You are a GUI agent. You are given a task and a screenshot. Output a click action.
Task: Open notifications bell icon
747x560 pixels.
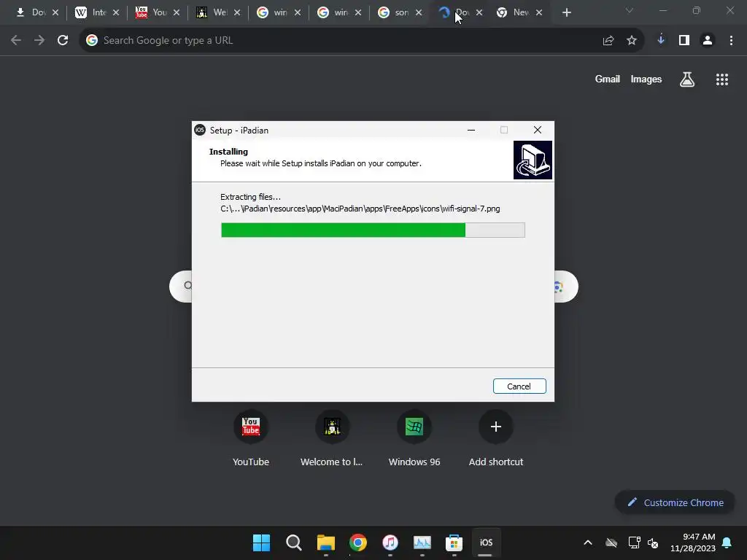(727, 542)
